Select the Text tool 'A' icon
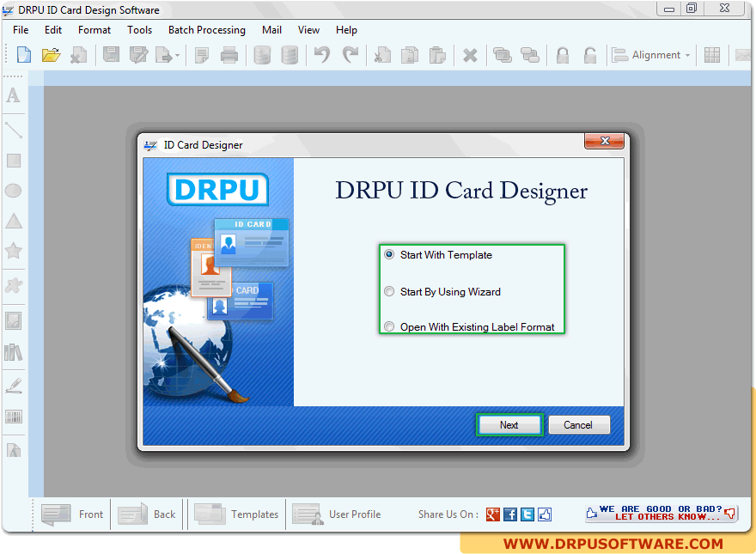This screenshot has height=554, width=756. [x=14, y=95]
